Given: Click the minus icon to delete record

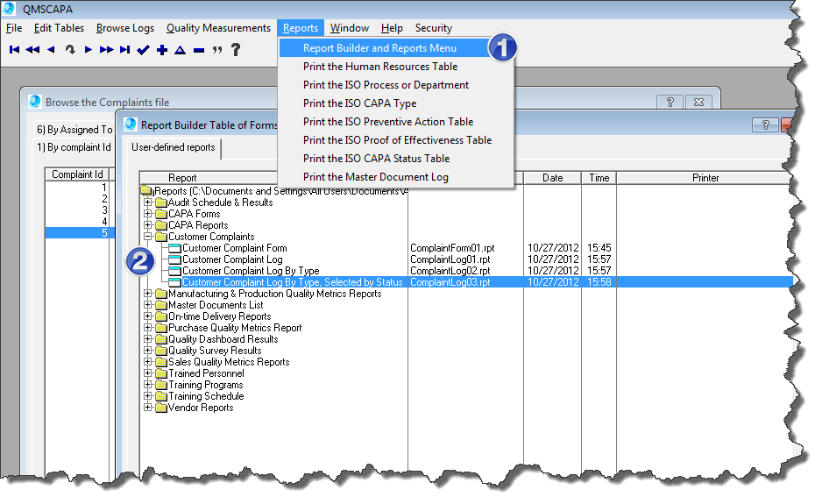Looking at the screenshot, I should tap(199, 50).
